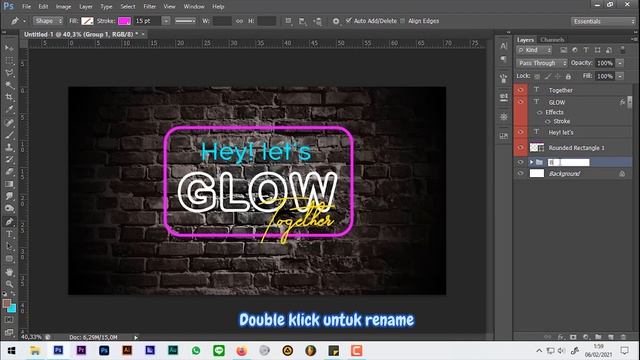Select the Rectangular Marquee tool
This screenshot has width=640, height=360.
(9, 61)
